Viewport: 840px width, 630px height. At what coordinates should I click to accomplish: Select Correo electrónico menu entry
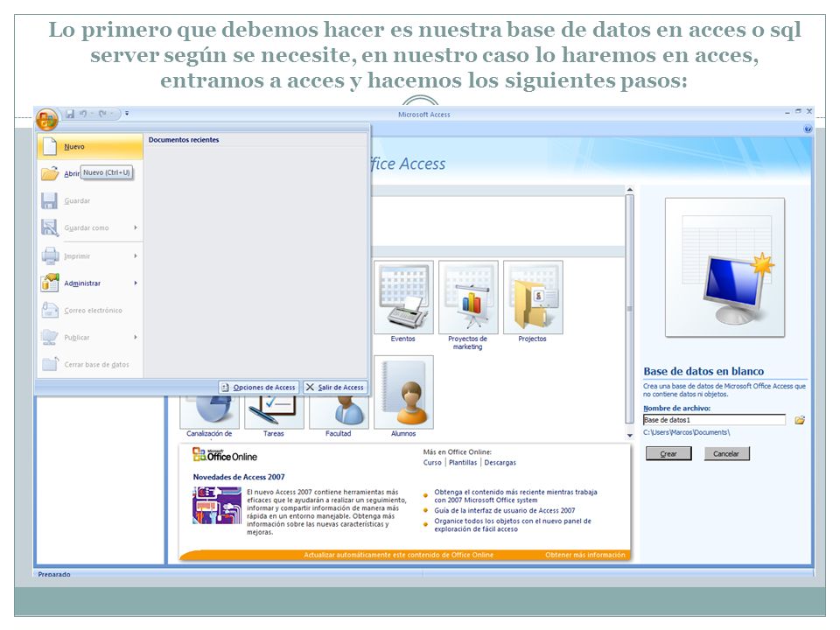pos(90,310)
